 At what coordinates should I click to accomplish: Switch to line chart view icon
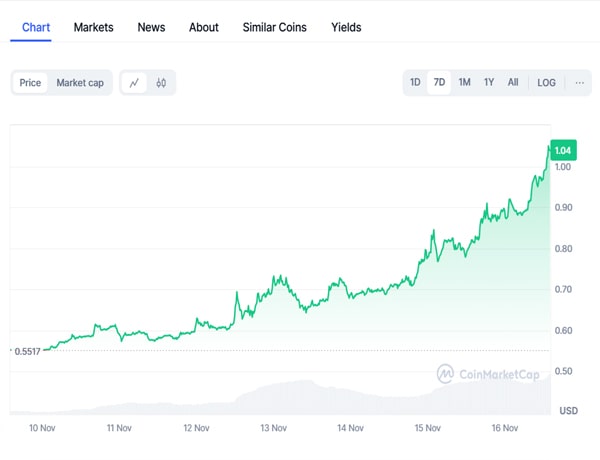134,83
